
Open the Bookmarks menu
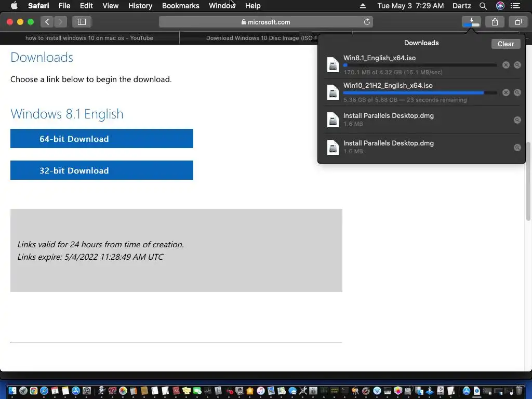[180, 6]
